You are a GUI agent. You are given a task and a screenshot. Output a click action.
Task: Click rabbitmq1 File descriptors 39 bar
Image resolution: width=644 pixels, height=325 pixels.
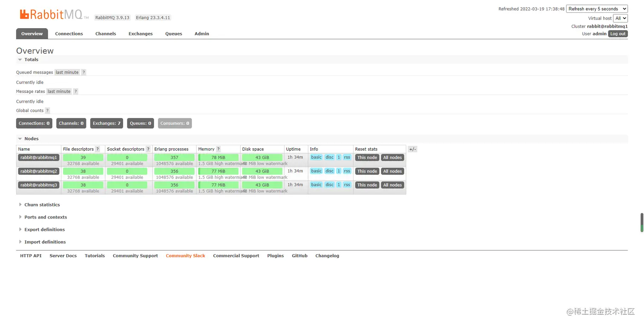tap(83, 158)
